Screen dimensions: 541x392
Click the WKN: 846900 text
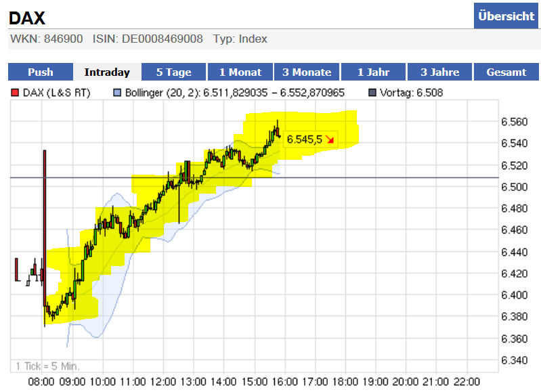click(47, 39)
